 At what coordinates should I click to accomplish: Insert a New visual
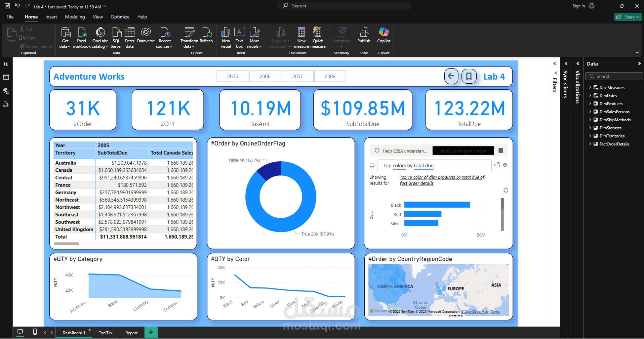226,37
